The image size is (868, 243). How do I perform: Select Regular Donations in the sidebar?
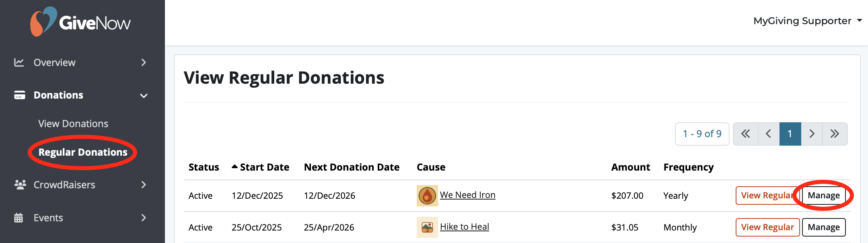coord(82,152)
